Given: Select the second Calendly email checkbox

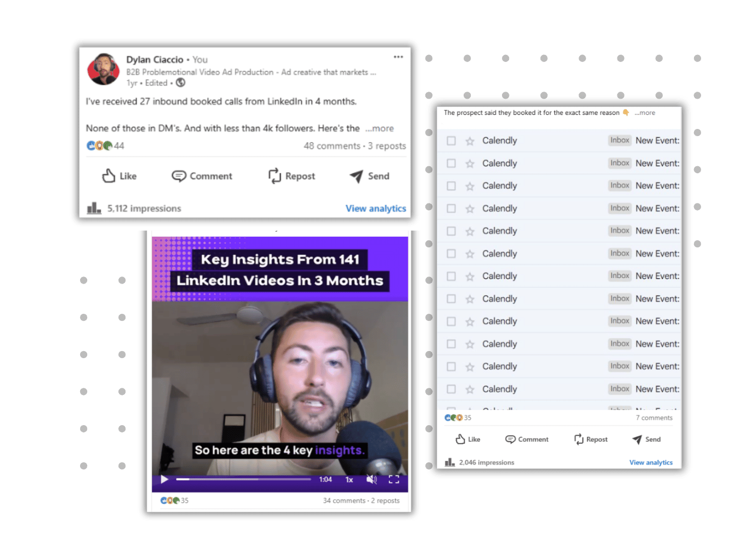Looking at the screenshot, I should 451,163.
